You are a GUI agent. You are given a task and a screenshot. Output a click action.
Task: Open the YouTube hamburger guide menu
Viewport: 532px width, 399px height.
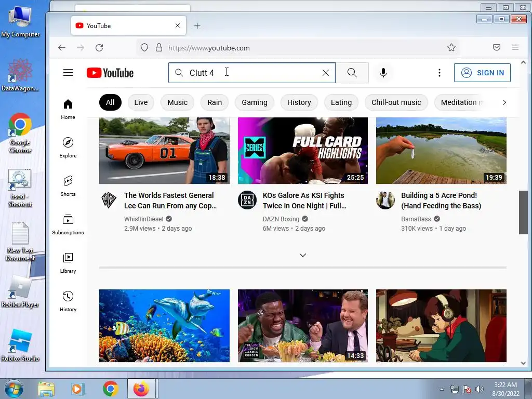68,73
